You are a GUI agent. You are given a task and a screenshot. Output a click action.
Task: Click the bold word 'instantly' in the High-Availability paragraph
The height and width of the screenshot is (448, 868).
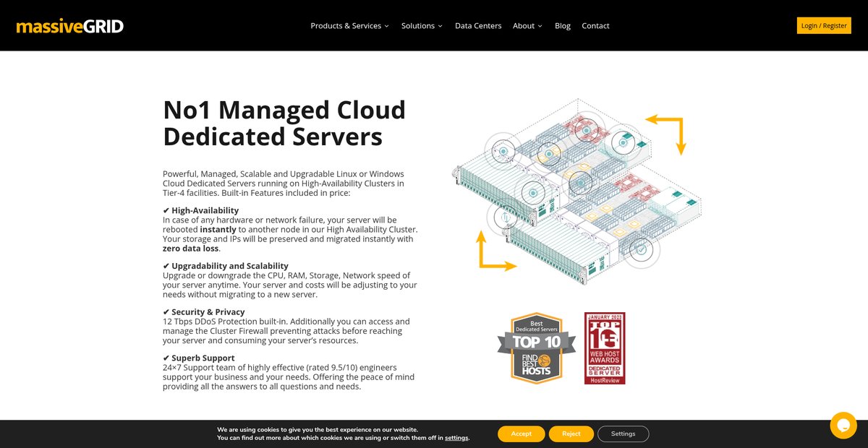point(218,229)
